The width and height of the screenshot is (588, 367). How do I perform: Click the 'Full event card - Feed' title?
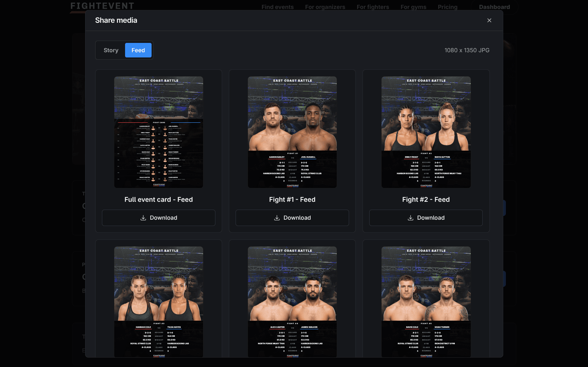coord(159,200)
